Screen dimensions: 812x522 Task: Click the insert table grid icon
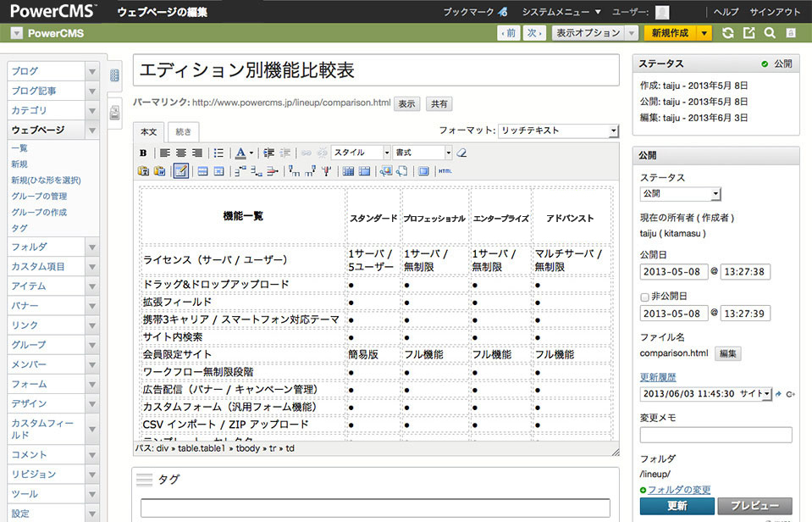click(x=348, y=171)
